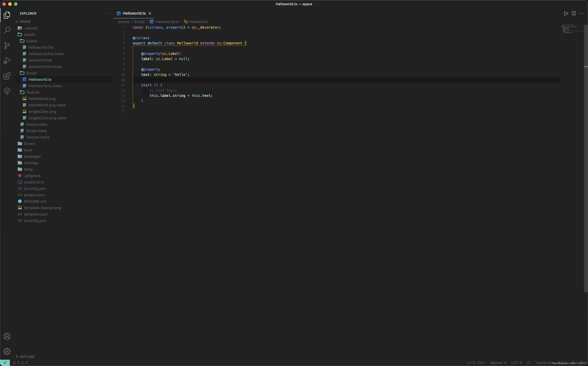This screenshot has height=366, width=588.
Task: Click the assets breadcrumb segment
Action: (124, 22)
